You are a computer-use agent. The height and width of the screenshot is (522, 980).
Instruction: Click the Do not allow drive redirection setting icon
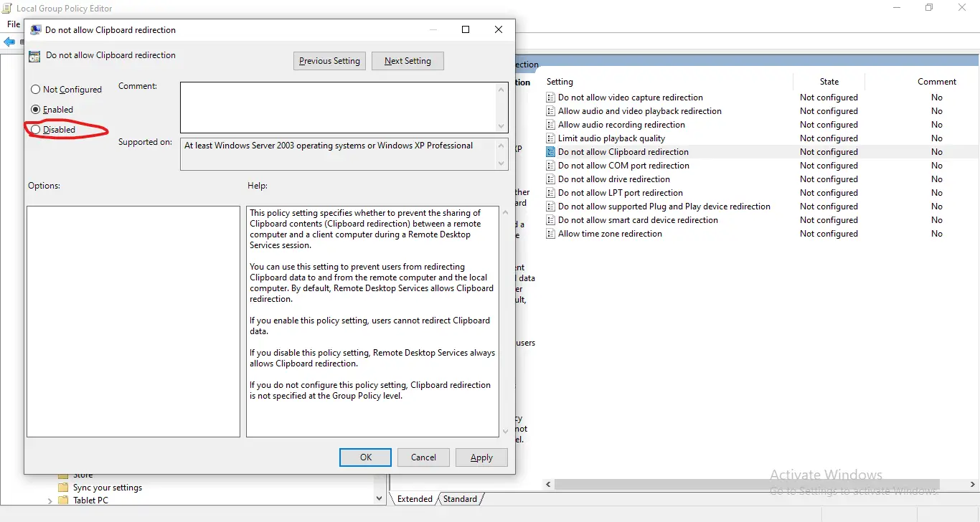(x=551, y=179)
